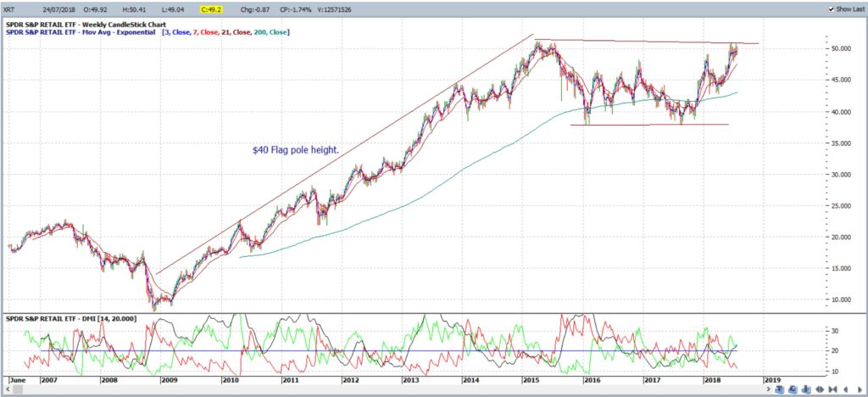The height and width of the screenshot is (397, 868).
Task: Select the horizontal resistance trendline near 51
Action: point(647,42)
